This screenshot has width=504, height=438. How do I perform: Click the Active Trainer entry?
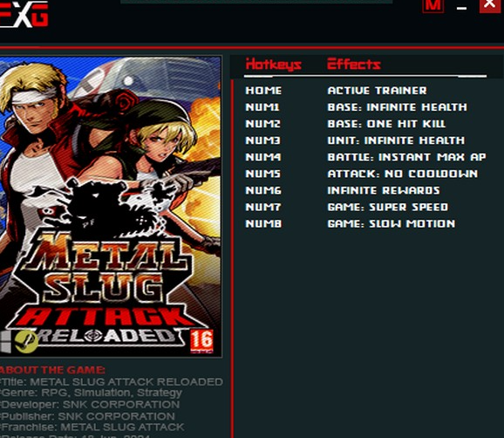[x=377, y=91]
